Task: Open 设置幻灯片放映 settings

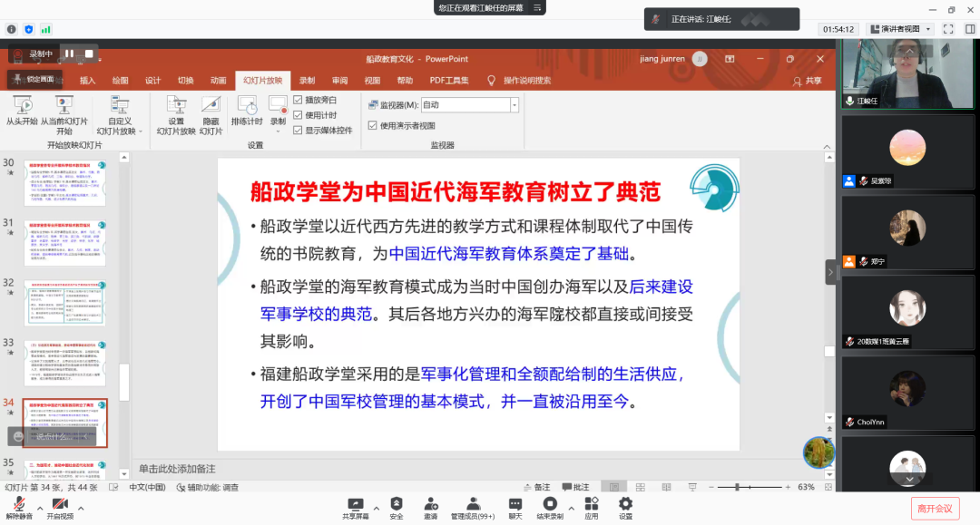Action: pyautogui.click(x=176, y=106)
